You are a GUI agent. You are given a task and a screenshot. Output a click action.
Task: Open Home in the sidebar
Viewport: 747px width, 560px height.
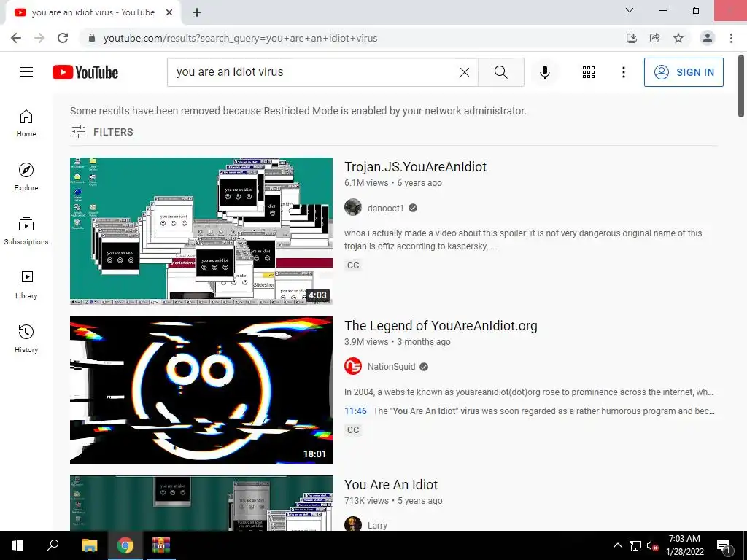[x=26, y=123]
